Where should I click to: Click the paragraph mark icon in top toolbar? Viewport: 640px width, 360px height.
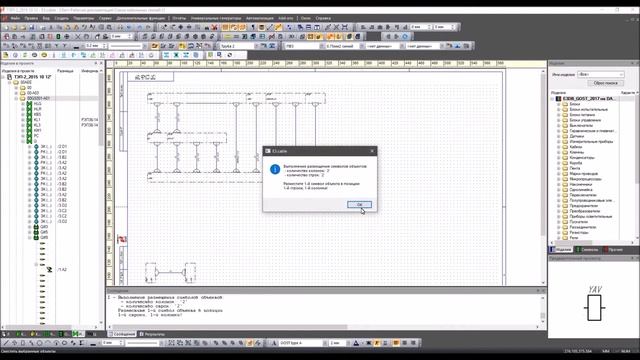253,27
